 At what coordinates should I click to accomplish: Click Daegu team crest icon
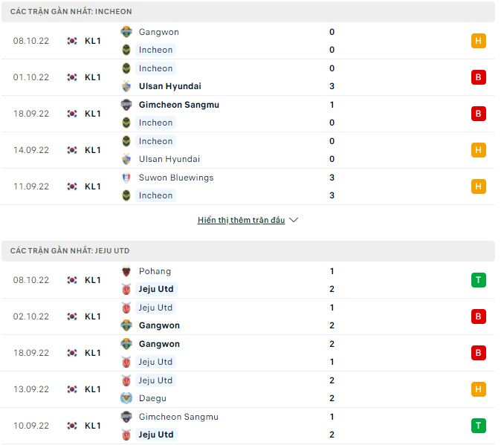click(126, 398)
